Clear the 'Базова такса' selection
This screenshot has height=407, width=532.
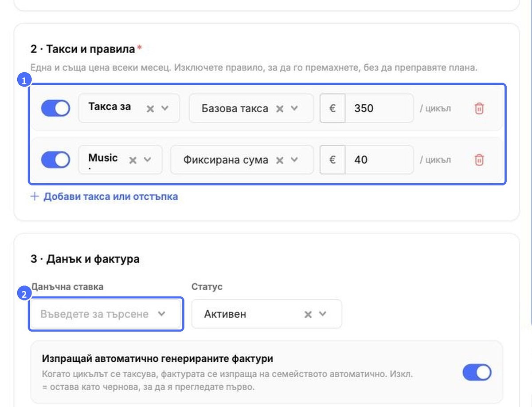coord(280,108)
